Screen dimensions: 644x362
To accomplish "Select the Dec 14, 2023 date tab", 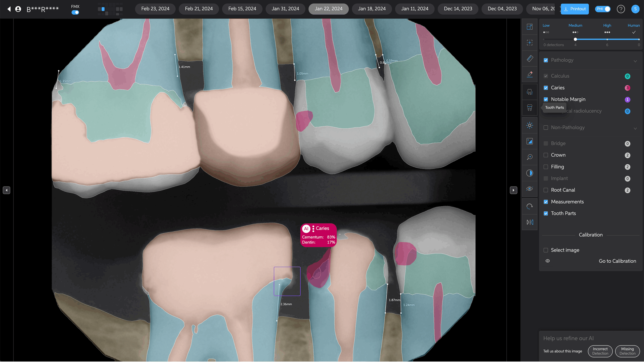I will tap(458, 9).
